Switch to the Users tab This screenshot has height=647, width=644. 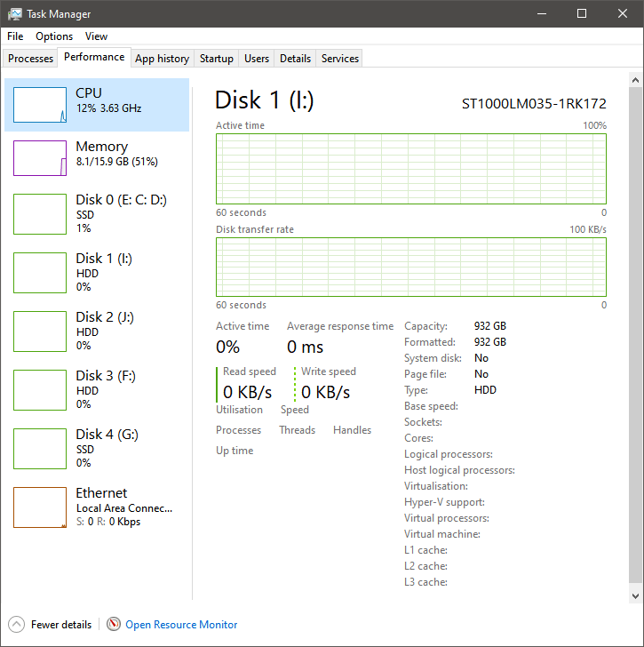[257, 59]
